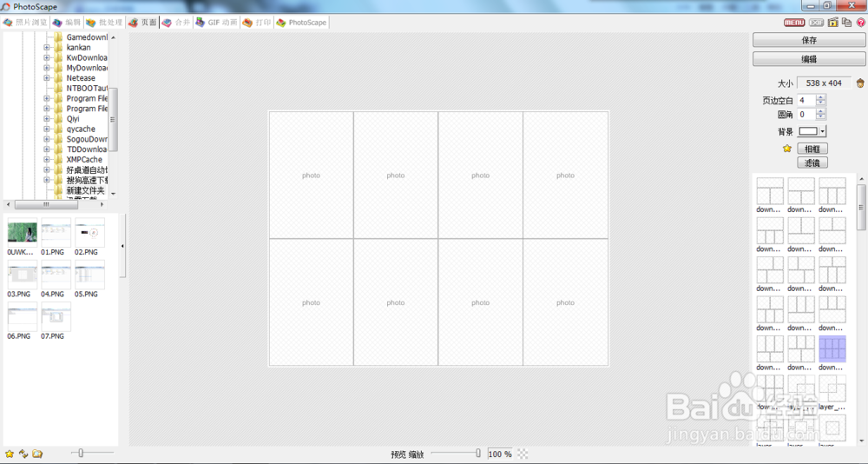Increase the 圆角 value with the up arrow
This screenshot has width=868, height=464.
click(821, 112)
